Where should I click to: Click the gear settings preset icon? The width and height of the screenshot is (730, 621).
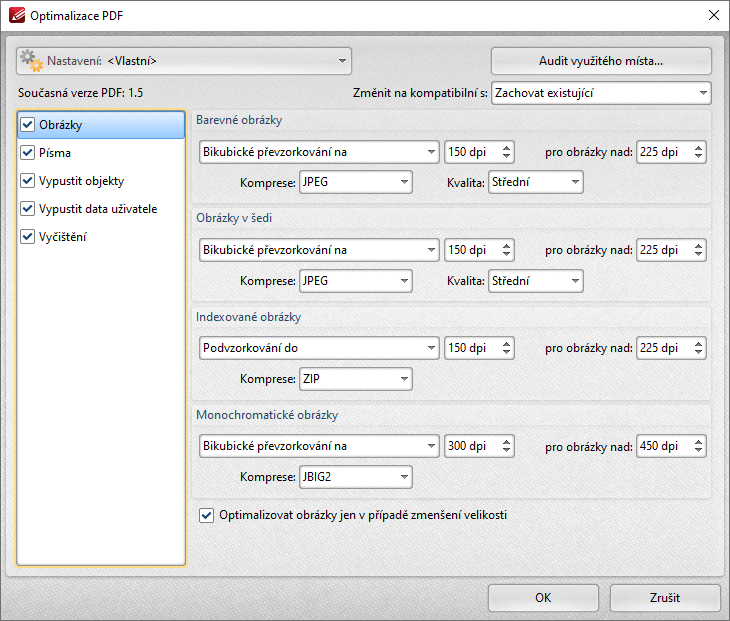point(31,61)
